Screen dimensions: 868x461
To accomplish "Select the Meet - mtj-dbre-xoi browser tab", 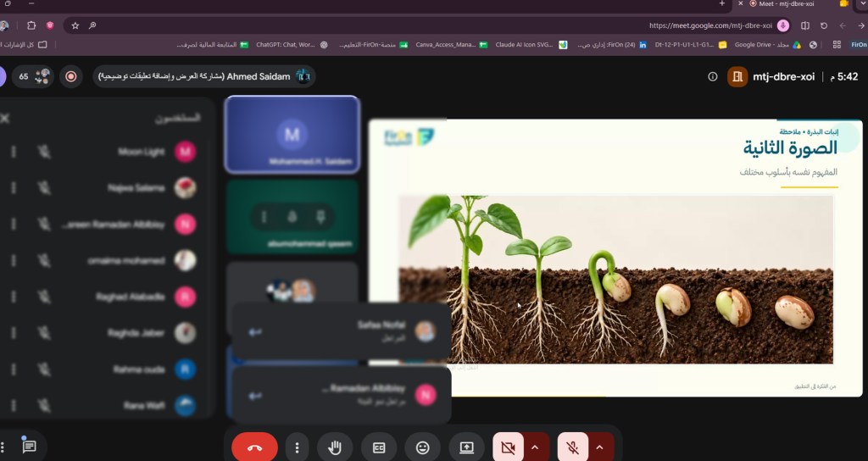I will pos(786,4).
